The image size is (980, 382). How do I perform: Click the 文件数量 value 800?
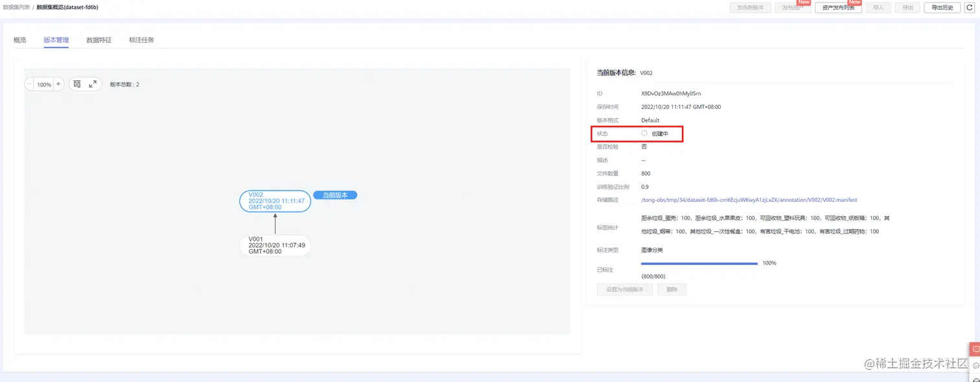(646, 174)
